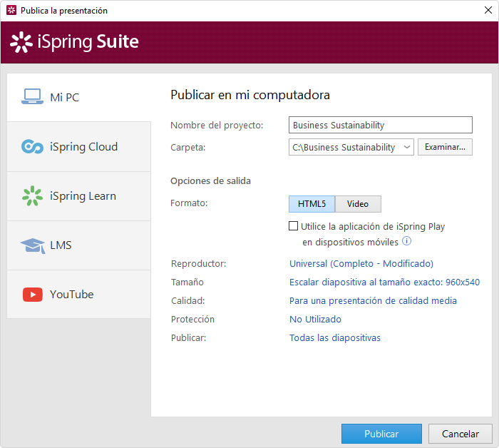Click the C:\Business Sustainability folder path text
This screenshot has width=499, height=448.
click(344, 147)
